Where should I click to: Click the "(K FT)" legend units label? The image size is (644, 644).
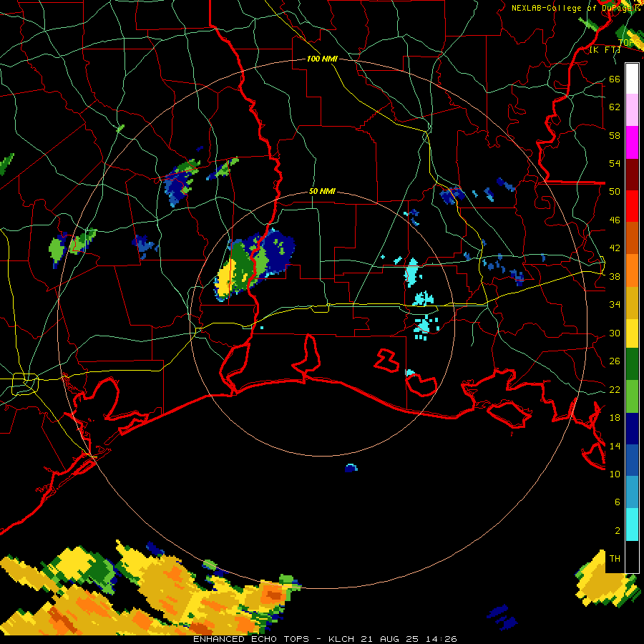[605, 49]
